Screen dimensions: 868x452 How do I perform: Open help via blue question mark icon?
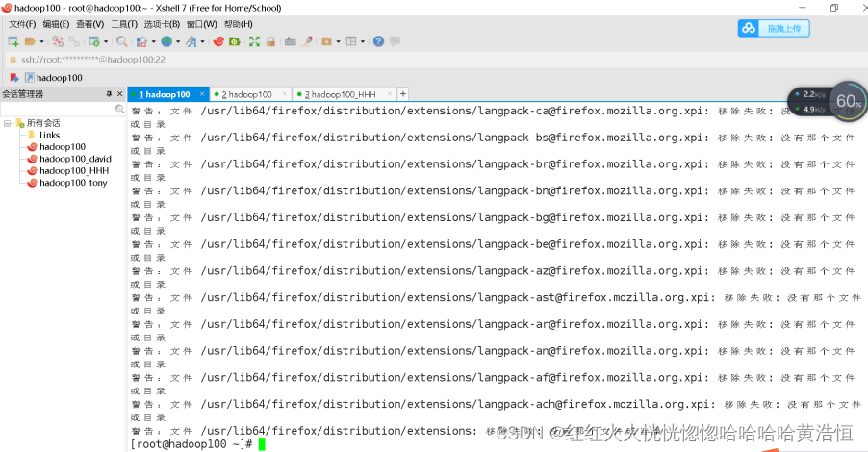378,41
